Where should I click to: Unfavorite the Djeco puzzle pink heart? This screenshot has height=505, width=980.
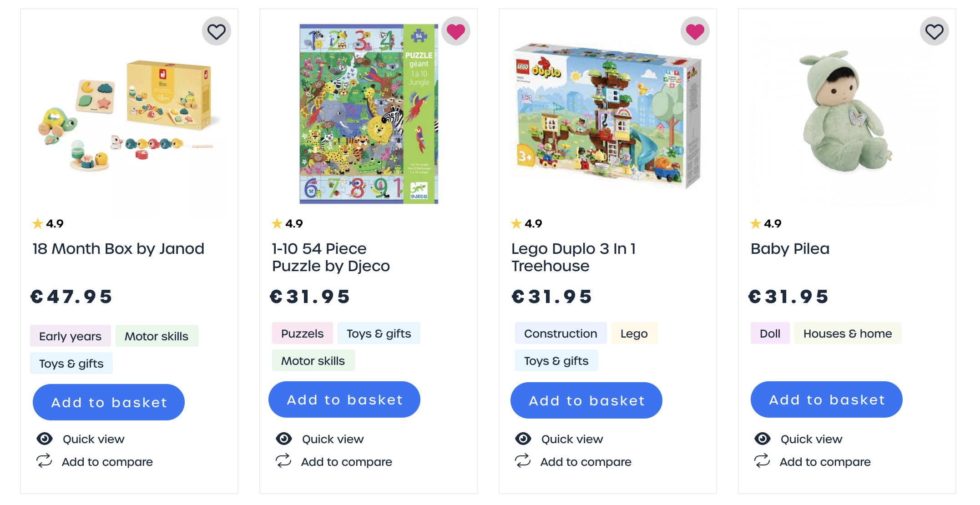coord(456,31)
